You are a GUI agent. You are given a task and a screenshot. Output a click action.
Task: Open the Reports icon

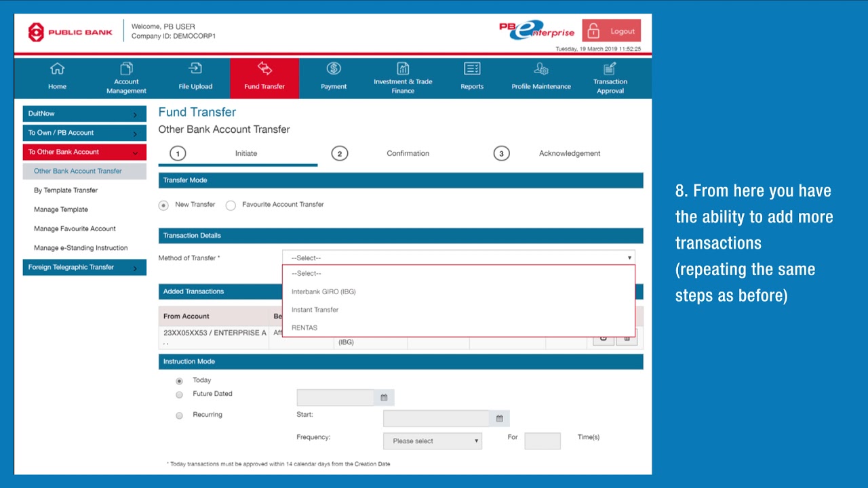click(x=472, y=68)
